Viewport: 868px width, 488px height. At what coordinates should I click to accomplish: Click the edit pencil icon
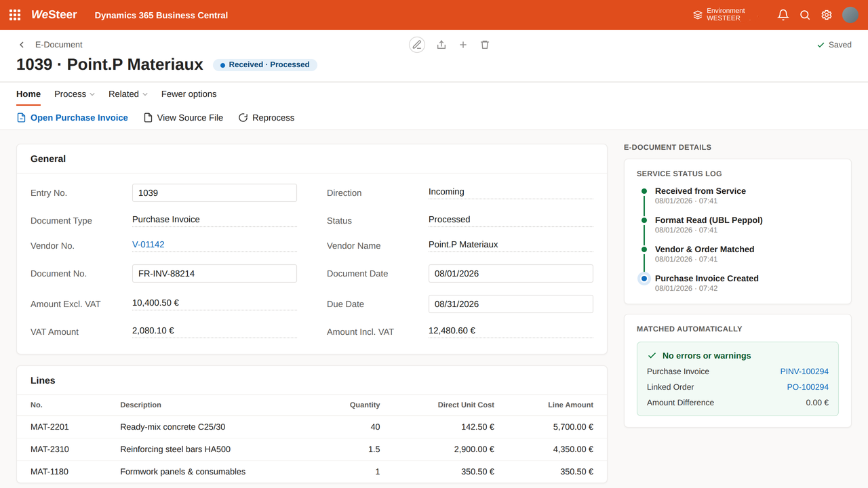click(x=417, y=45)
